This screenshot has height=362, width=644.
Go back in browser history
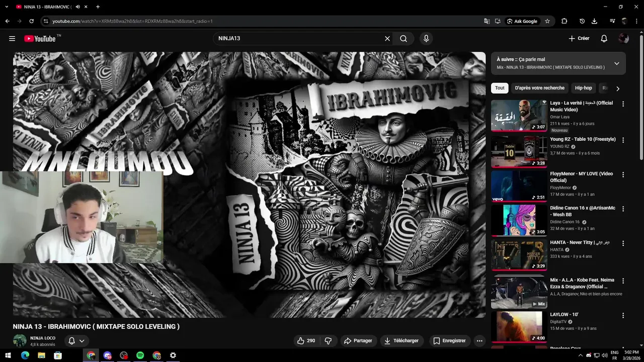tap(7, 21)
